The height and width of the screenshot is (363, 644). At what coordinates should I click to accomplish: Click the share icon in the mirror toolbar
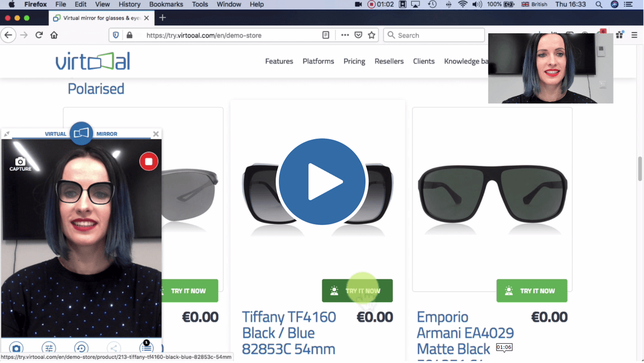pyautogui.click(x=113, y=348)
